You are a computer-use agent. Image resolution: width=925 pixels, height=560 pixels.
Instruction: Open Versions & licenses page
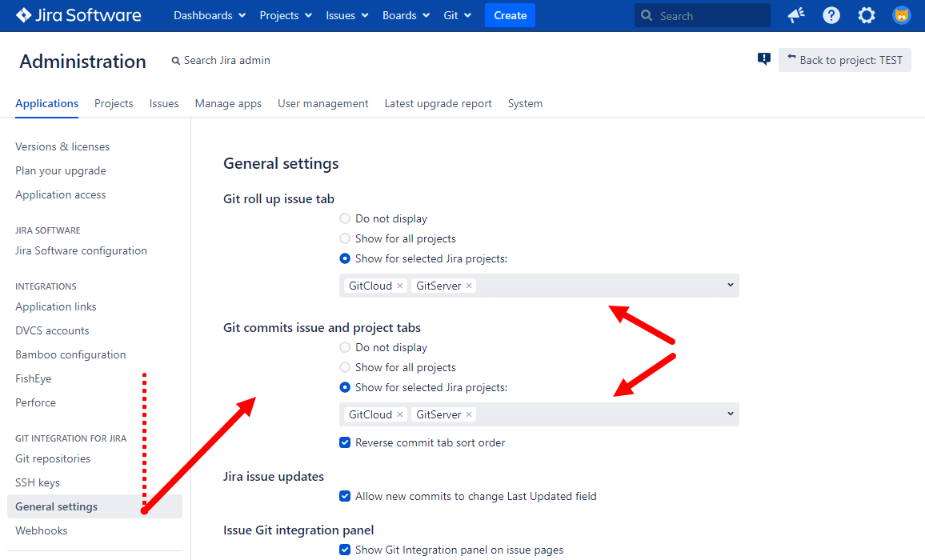point(62,147)
